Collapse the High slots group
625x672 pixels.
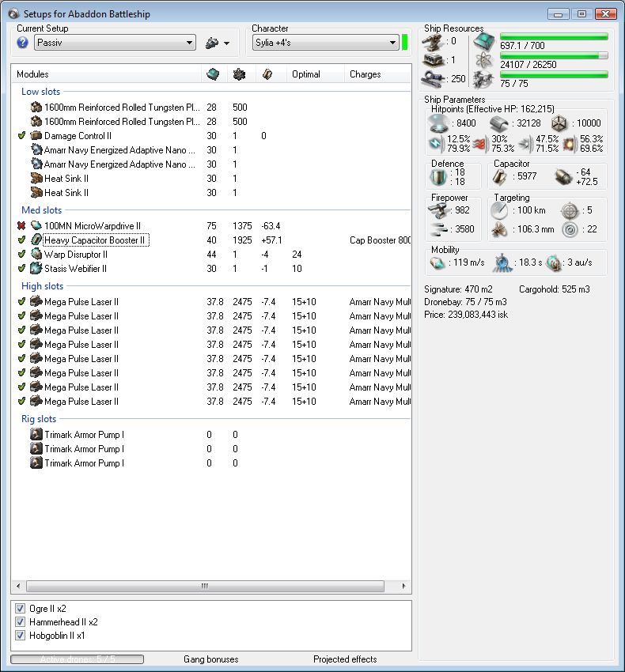[x=43, y=286]
